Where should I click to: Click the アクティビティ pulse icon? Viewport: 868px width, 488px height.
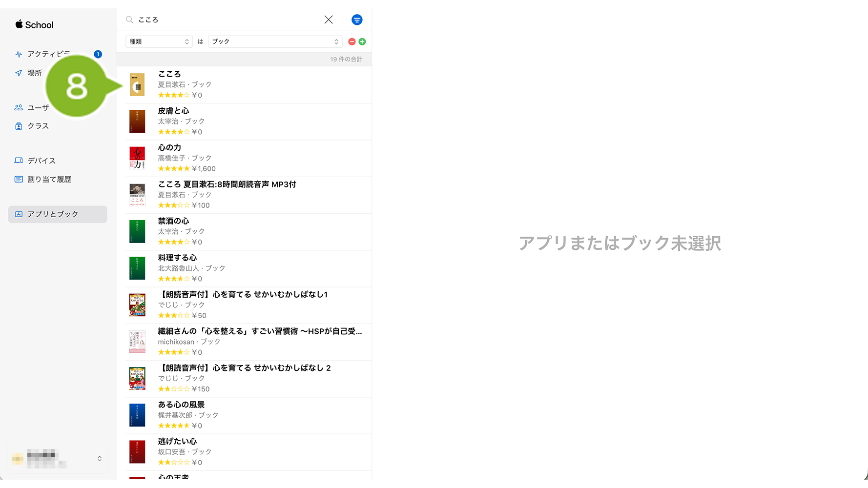pyautogui.click(x=19, y=54)
